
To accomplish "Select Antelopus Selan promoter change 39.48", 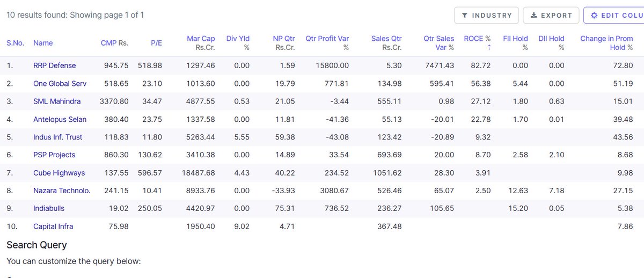I will (x=623, y=119).
